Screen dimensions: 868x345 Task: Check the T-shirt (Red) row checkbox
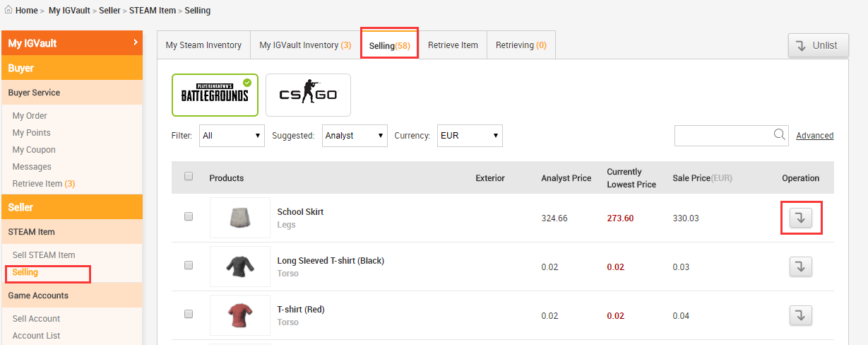point(189,314)
